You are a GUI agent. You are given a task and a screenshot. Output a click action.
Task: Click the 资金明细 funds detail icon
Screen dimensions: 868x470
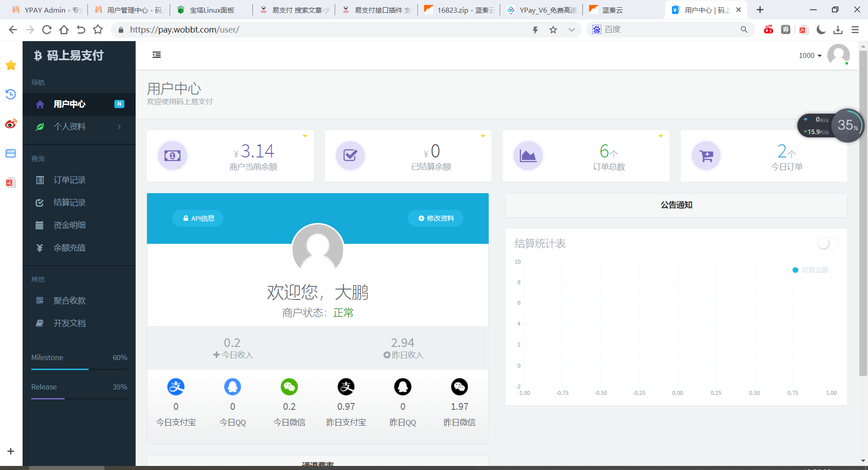pyautogui.click(x=40, y=225)
